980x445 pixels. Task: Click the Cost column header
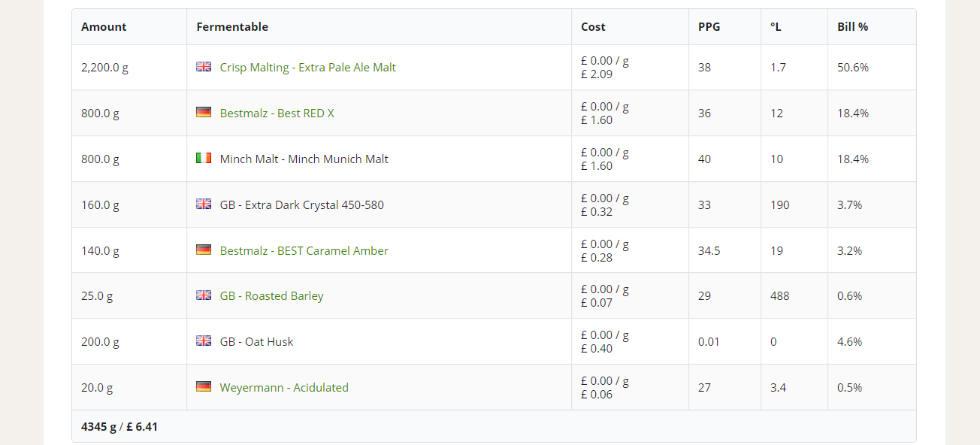pyautogui.click(x=593, y=26)
